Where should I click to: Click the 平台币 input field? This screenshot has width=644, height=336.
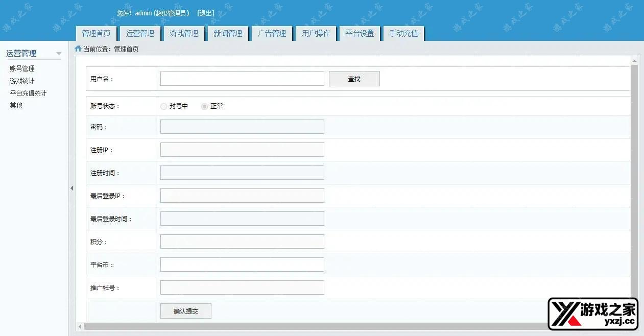click(242, 265)
